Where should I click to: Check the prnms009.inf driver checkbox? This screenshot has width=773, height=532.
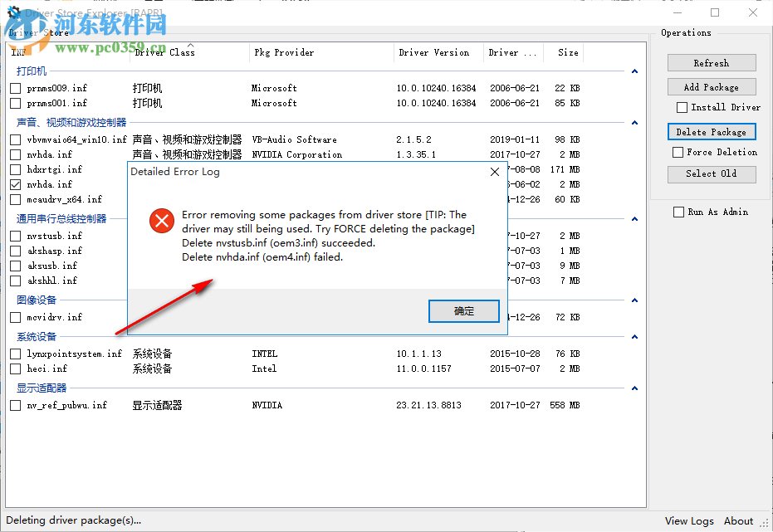point(14,87)
